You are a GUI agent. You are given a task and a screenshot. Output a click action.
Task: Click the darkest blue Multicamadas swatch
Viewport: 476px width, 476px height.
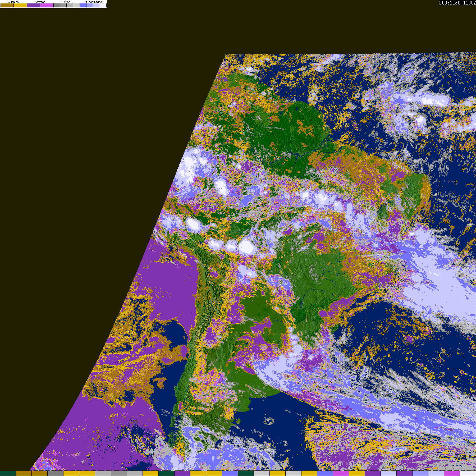(x=83, y=5)
